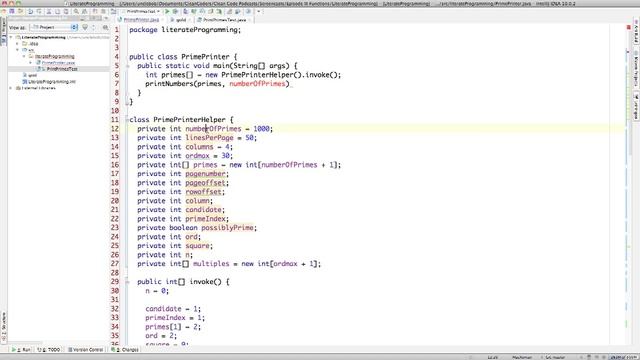Click the Find magnifier toolbar icon
This screenshot has height=360, width=640.
76,11
